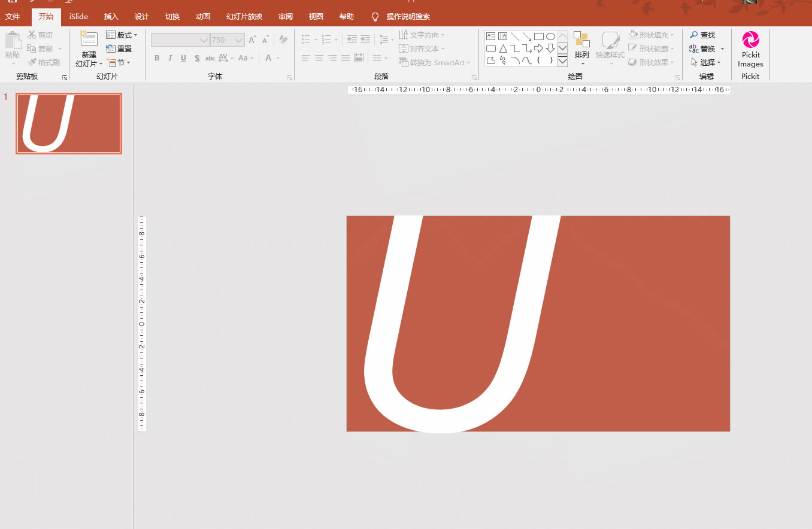Toggle bold formatting

click(156, 58)
